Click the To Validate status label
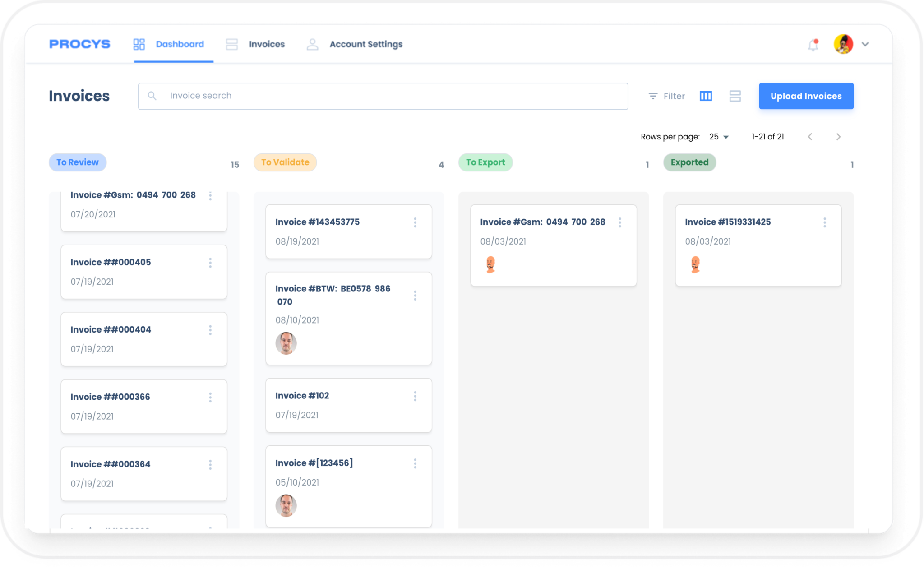Image resolution: width=924 pixels, height=569 pixels. point(285,162)
